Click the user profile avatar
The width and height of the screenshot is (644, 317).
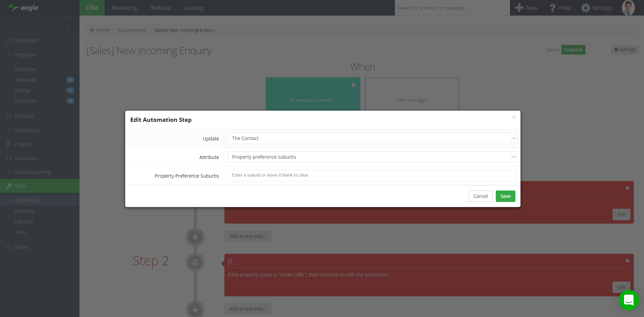tap(628, 8)
